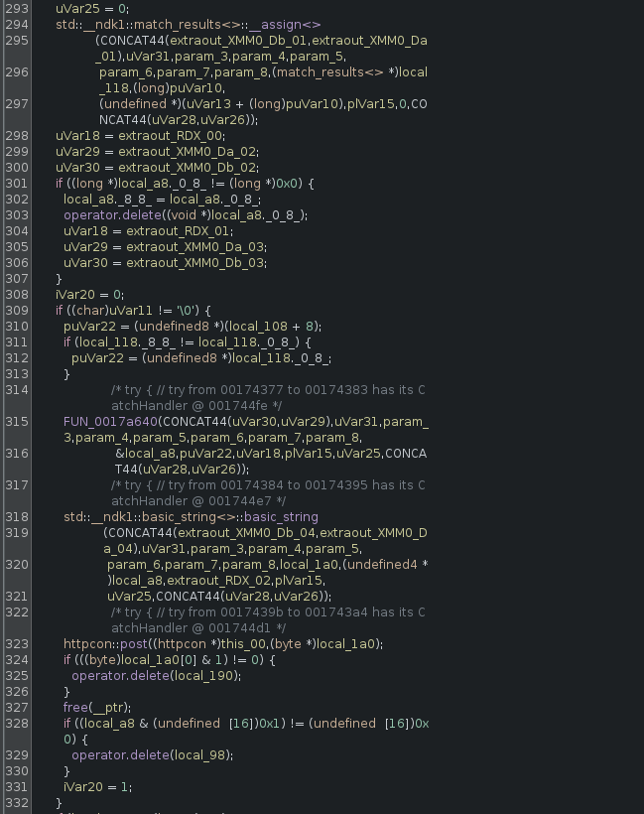Click line number 301 in gutter
This screenshot has height=814, width=644.
[x=17, y=184]
